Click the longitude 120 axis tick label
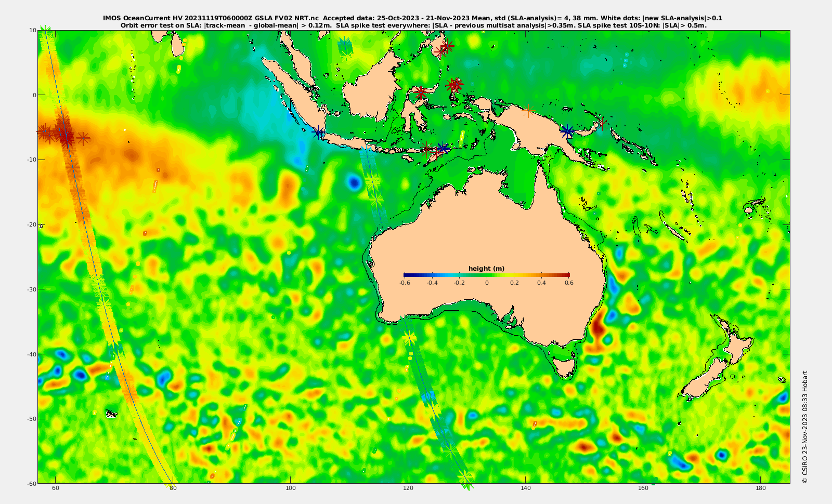Viewport: 832px width, 504px height. tap(408, 488)
